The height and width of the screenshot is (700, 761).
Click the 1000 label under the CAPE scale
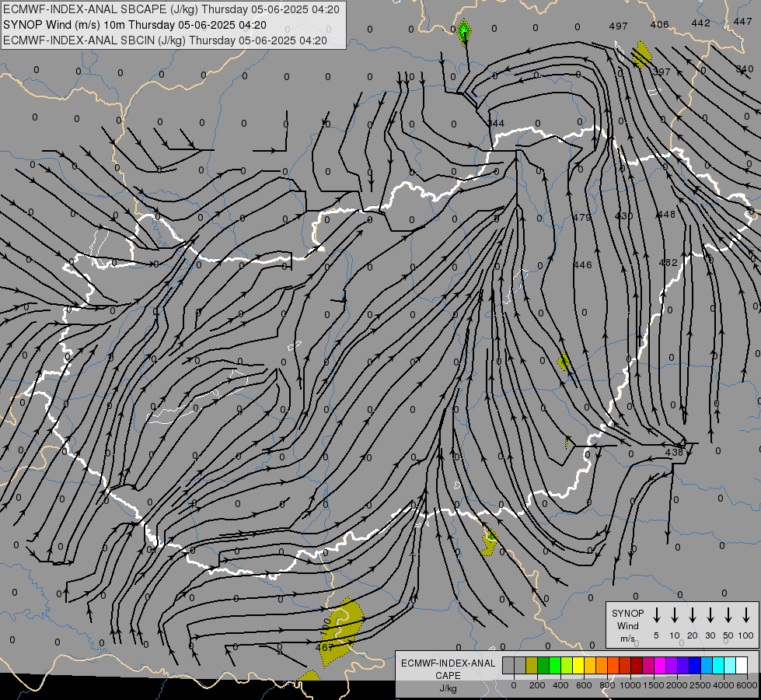[x=630, y=685]
